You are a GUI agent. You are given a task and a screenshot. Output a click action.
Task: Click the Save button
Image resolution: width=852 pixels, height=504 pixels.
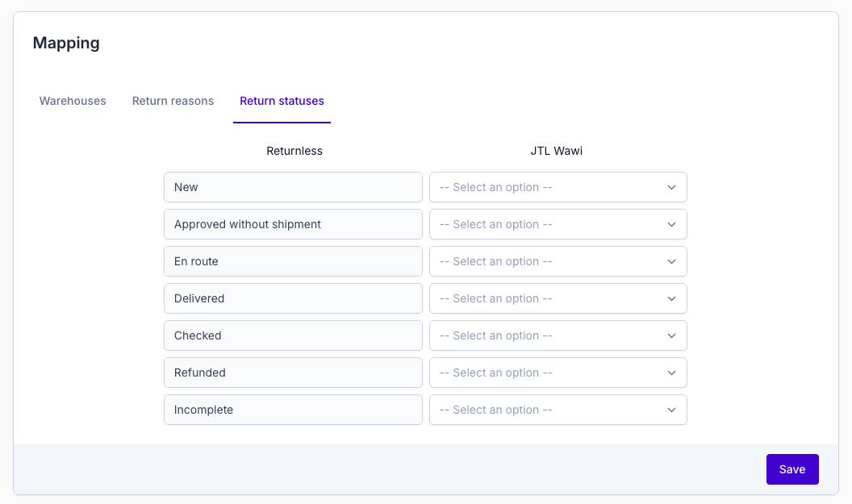pyautogui.click(x=791, y=469)
